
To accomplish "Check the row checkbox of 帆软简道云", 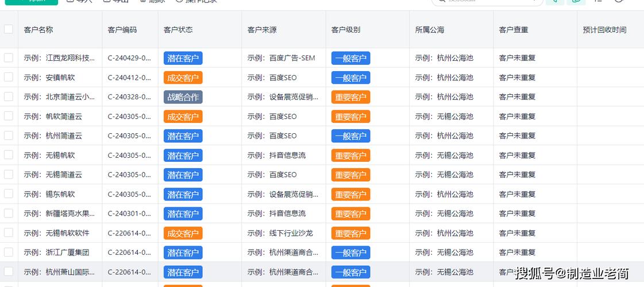I will 9,116.
